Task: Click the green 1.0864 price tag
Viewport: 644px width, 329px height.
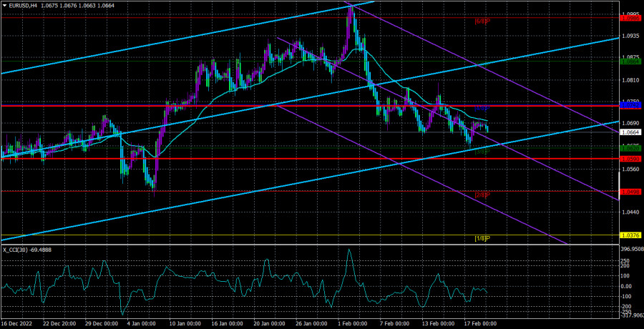Action: point(630,62)
